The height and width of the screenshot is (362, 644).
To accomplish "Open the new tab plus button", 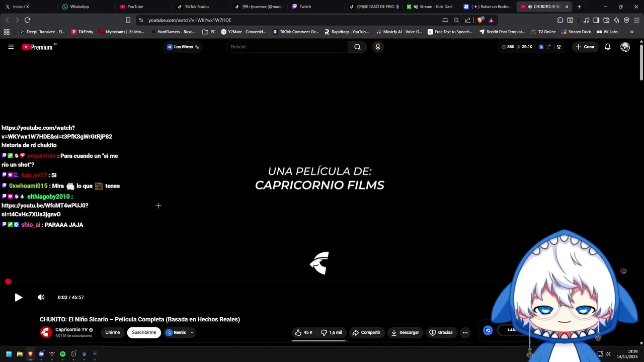I will pyautogui.click(x=579, y=7).
